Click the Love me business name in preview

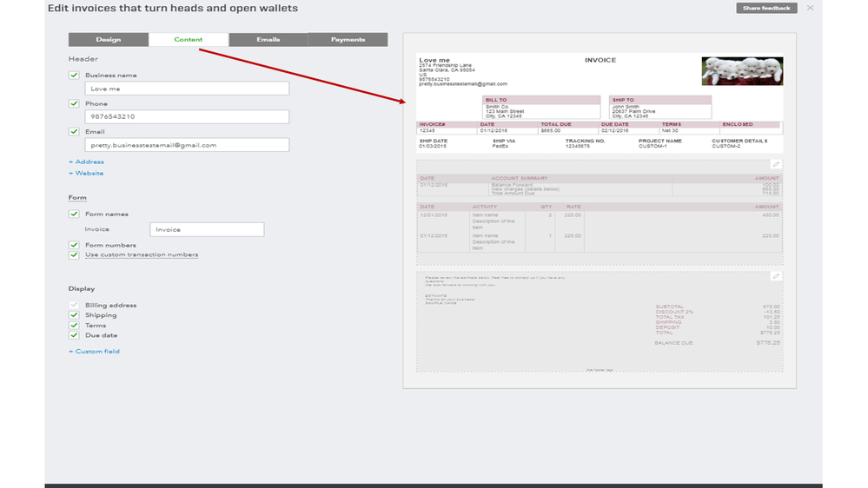[434, 60]
